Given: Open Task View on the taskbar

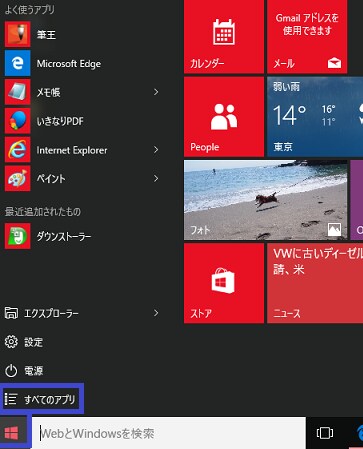Looking at the screenshot, I should tap(325, 433).
